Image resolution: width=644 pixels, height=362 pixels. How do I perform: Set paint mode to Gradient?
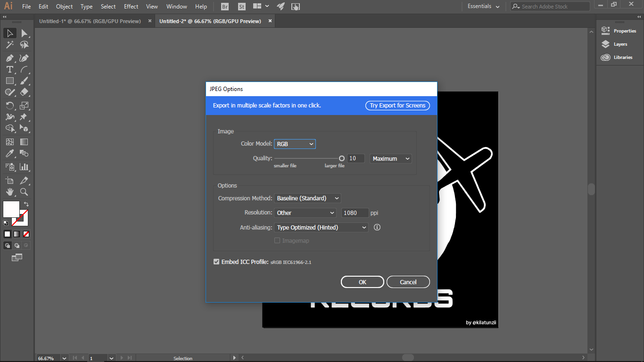tap(17, 234)
